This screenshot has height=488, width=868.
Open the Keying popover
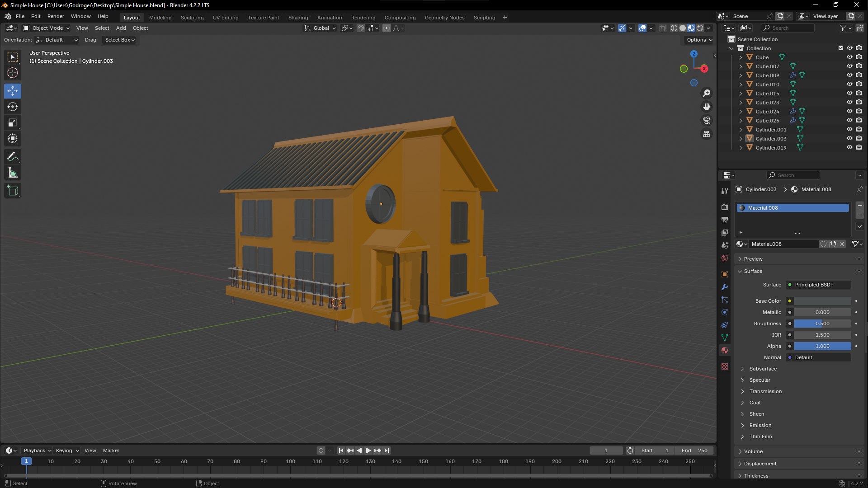67,450
